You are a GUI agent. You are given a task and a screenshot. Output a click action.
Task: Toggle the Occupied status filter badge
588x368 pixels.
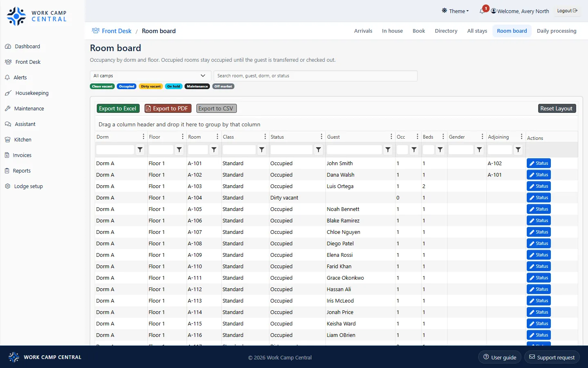tap(127, 86)
